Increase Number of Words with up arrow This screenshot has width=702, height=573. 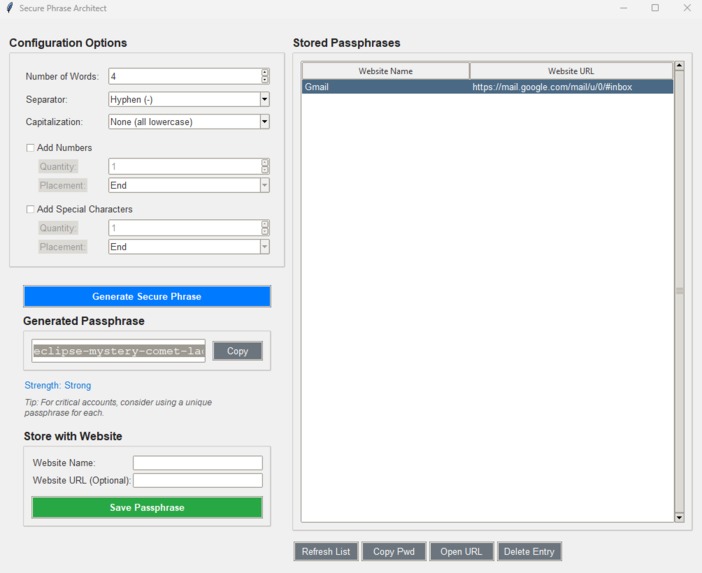(x=265, y=73)
